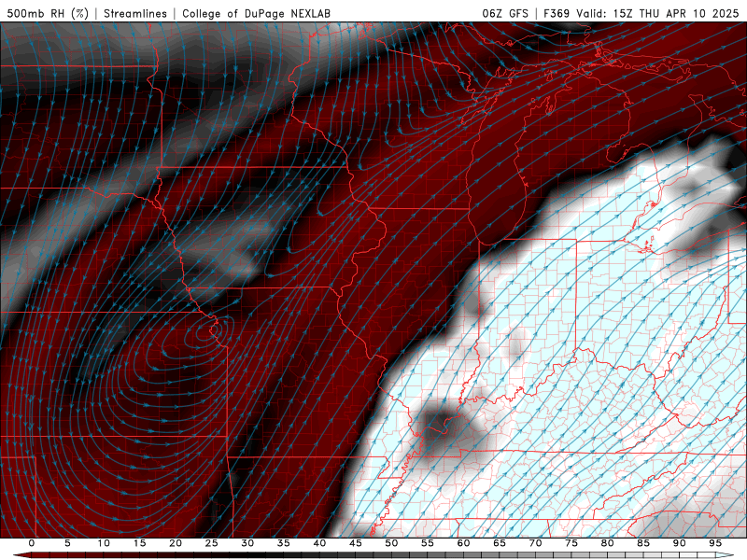
Task: Click the "5" colorbar tick label
Action: [67, 543]
